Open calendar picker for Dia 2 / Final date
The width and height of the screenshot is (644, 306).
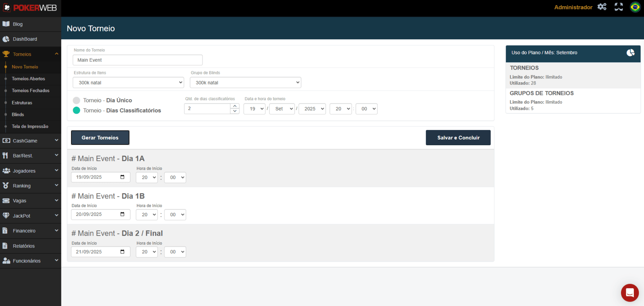122,252
